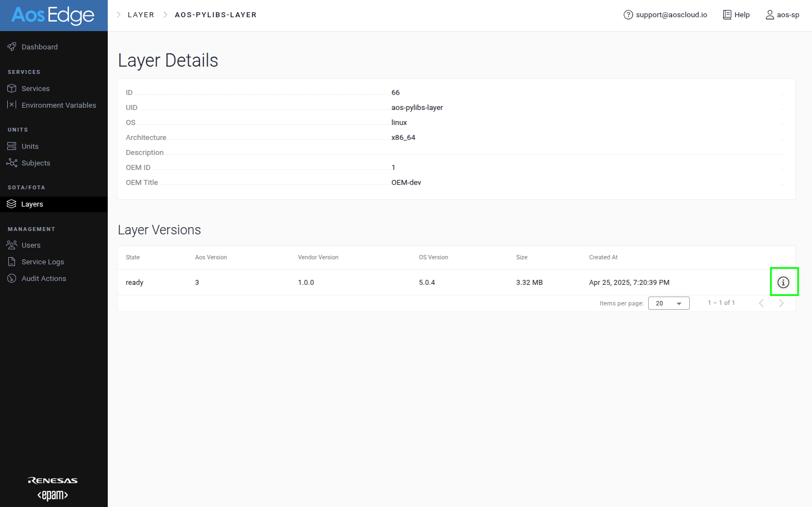Collapse the LAYER breadcrumb chevron

pos(117,14)
